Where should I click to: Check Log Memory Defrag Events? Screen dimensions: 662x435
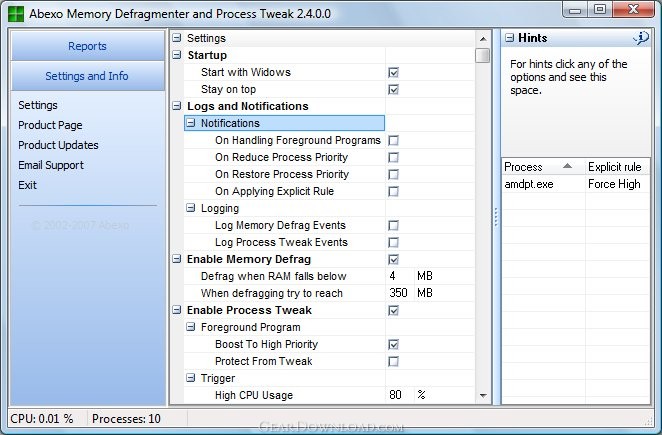click(393, 226)
